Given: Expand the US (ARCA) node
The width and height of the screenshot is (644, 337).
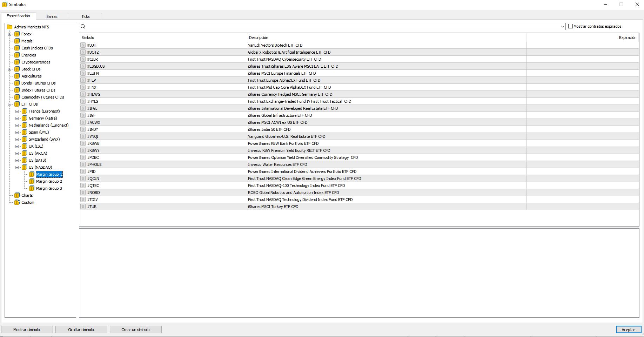Looking at the screenshot, I should [x=17, y=153].
